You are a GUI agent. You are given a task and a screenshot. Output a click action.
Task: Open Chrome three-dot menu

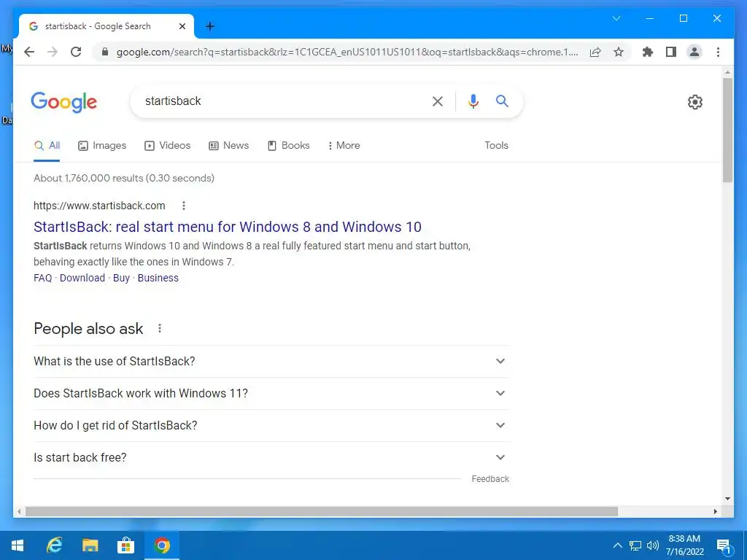pos(718,52)
